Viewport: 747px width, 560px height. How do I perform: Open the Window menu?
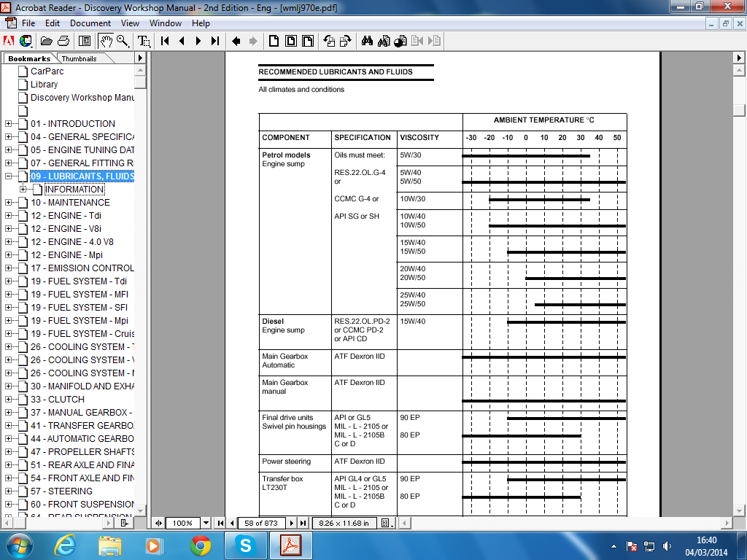[x=166, y=23]
